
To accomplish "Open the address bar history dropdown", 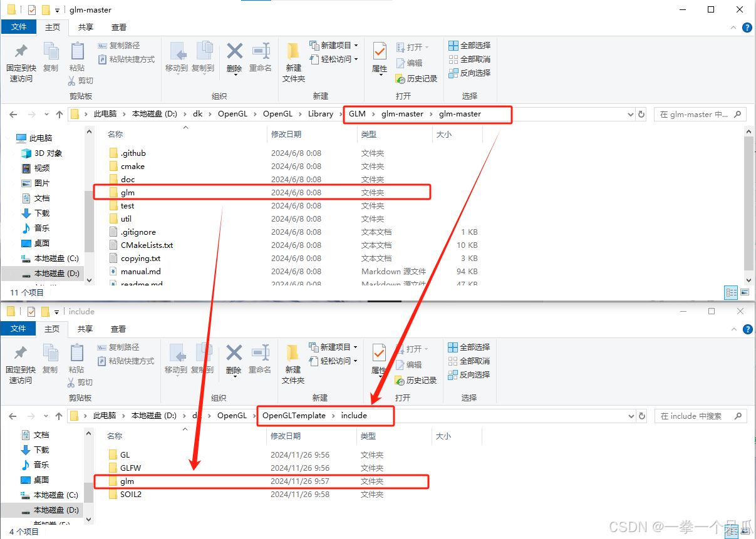I will tap(630, 114).
